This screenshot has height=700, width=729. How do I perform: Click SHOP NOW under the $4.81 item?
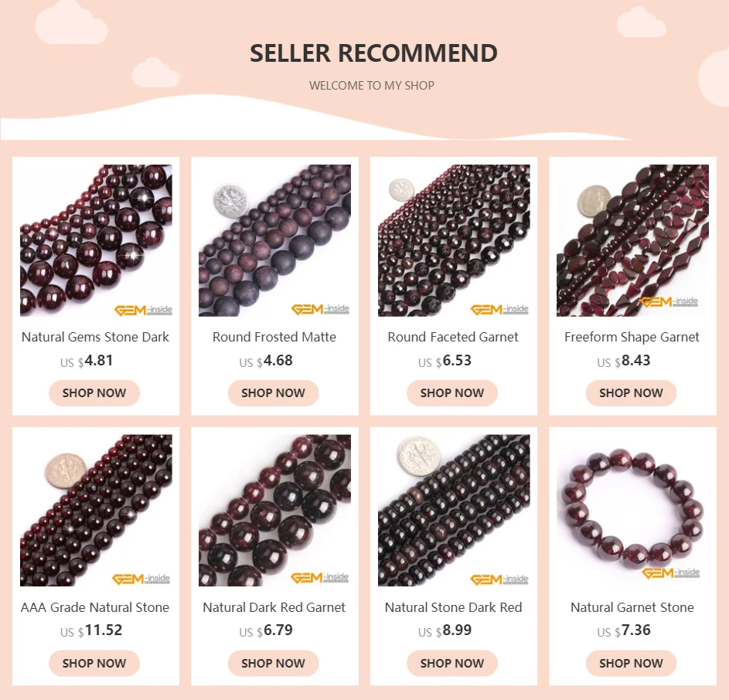(x=94, y=392)
